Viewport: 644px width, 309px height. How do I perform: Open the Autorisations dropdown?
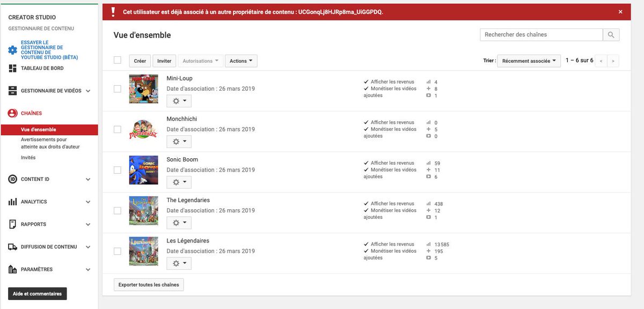pyautogui.click(x=201, y=61)
